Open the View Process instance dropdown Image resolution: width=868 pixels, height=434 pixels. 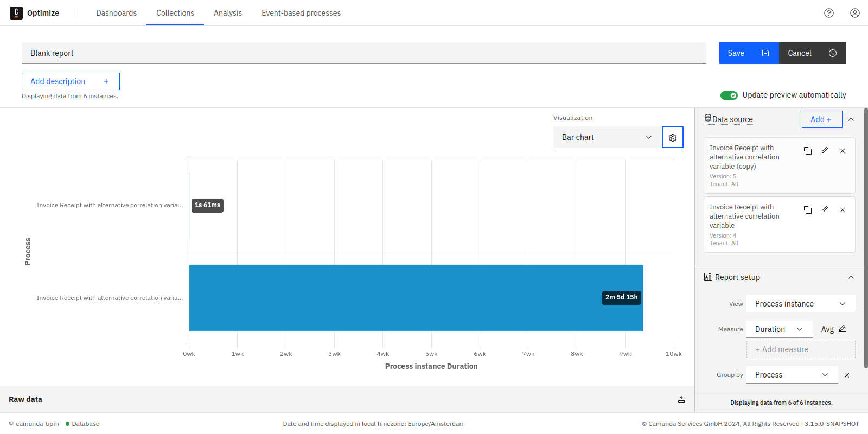800,304
